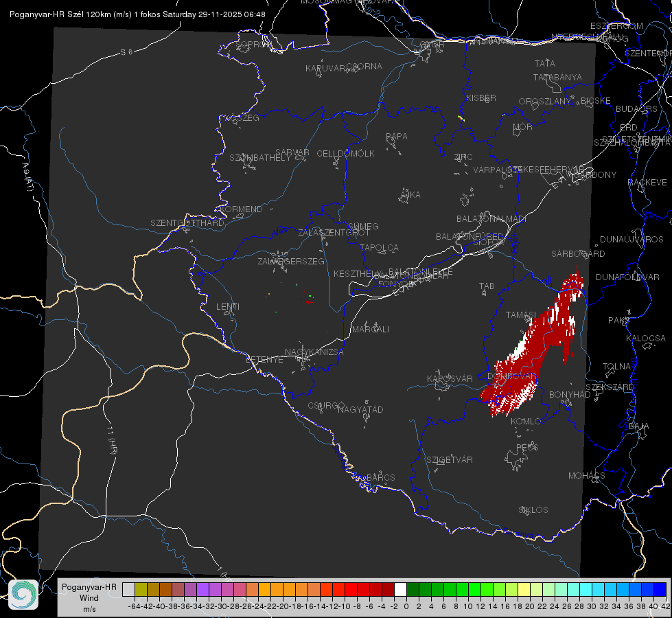The height and width of the screenshot is (618, 672).
Task: Click the SIKLÓS label
Action: [533, 510]
